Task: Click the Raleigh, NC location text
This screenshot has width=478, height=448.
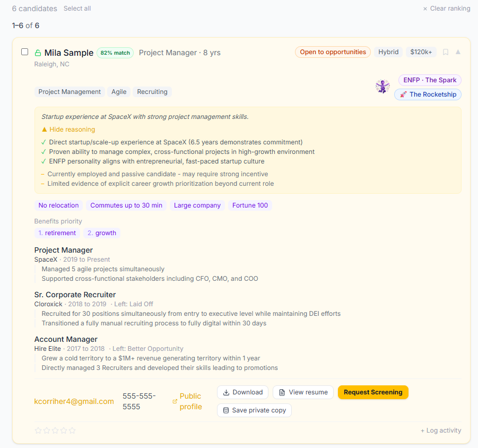Action: [x=52, y=64]
